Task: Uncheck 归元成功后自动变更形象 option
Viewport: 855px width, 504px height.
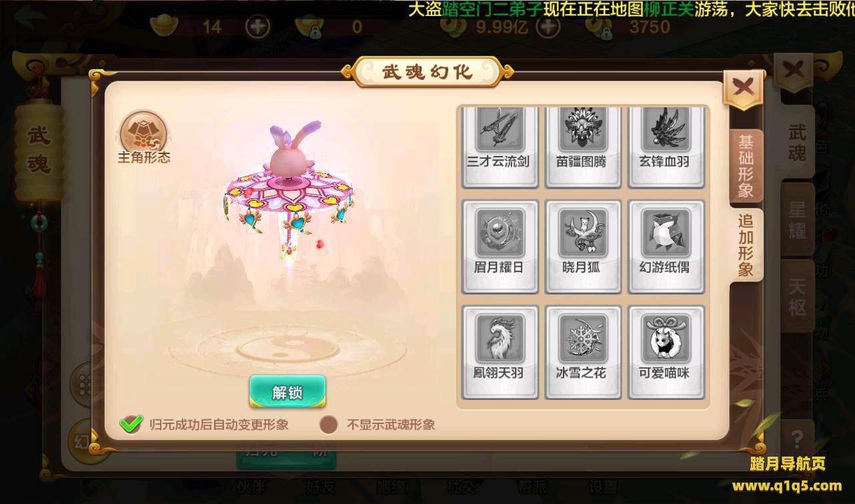Action: (131, 424)
